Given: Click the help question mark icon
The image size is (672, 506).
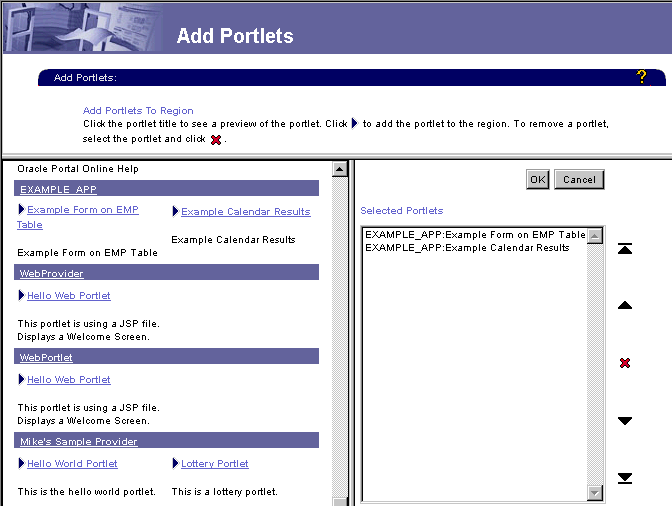Looking at the screenshot, I should coord(641,77).
